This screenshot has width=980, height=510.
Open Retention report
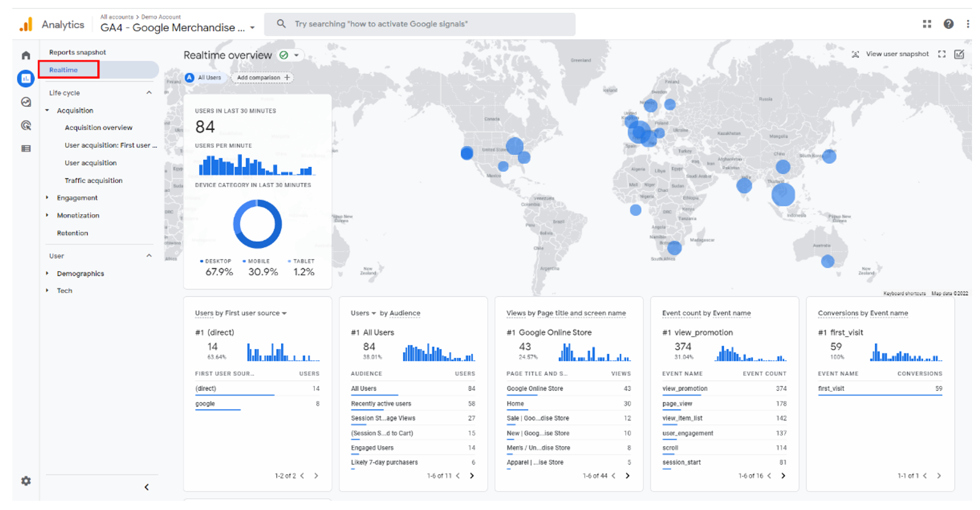72,233
